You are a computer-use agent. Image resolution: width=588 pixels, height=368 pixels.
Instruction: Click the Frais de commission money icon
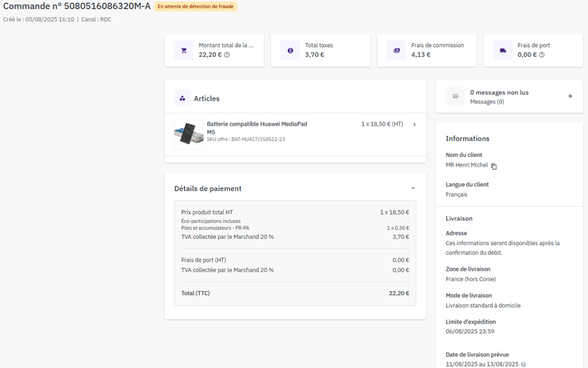(x=396, y=51)
